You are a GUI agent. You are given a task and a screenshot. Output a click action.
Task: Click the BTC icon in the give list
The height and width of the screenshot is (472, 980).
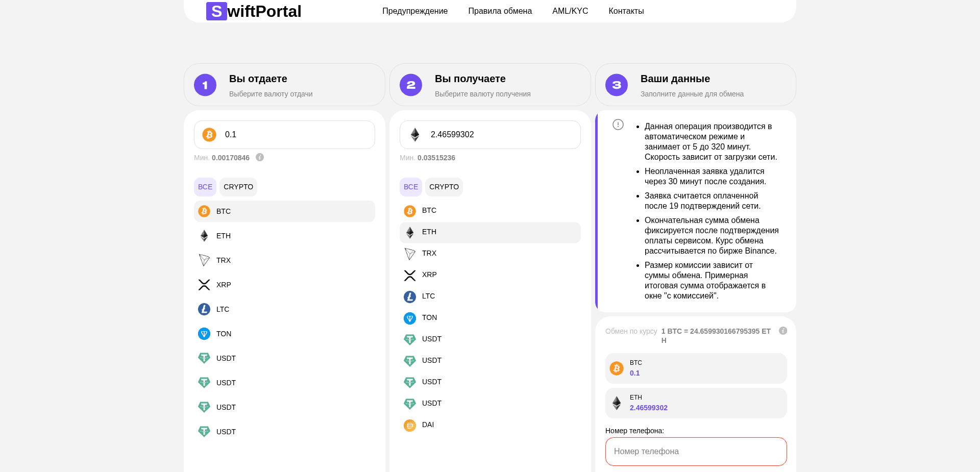pos(204,211)
